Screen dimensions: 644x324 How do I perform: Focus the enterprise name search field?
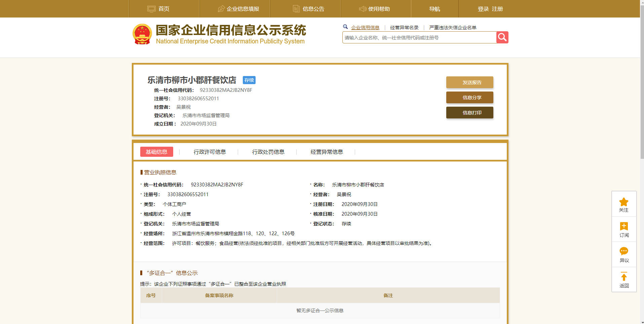pyautogui.click(x=419, y=37)
